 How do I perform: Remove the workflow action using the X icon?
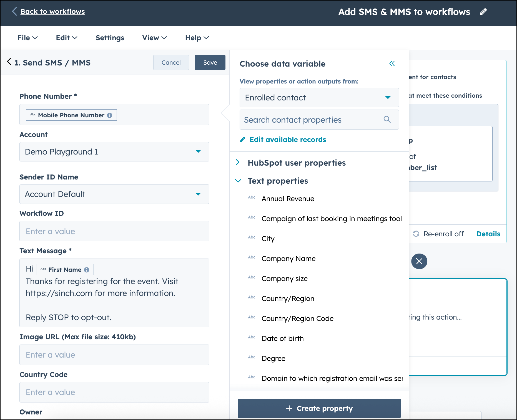419,261
